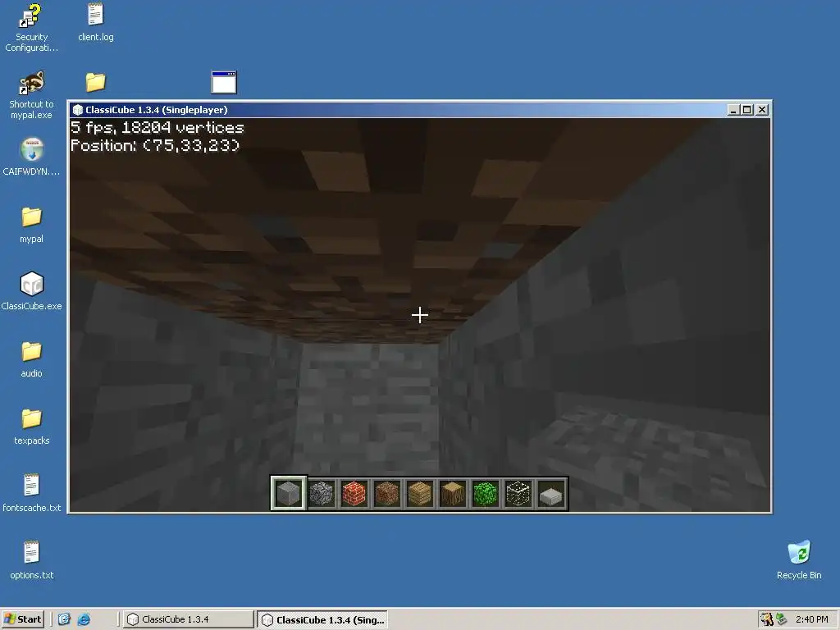840x630 pixels.
Task: Select the green leaves block in hotbar
Action: pos(486,493)
